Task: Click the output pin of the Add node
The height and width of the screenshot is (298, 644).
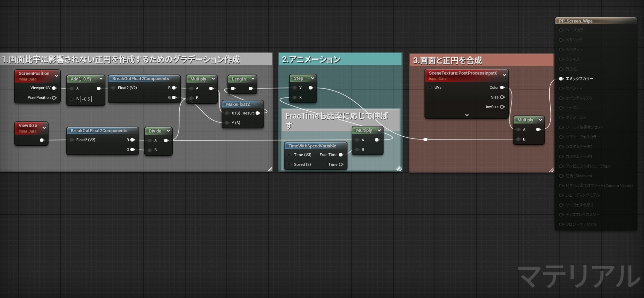Action: point(99,88)
